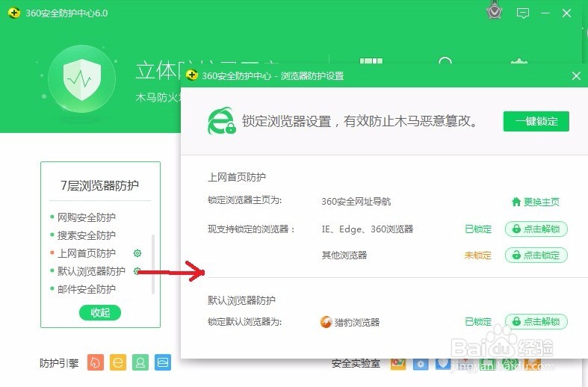Click the blue protection engine icon
The height and width of the screenshot is (387, 588).
[x=163, y=362]
